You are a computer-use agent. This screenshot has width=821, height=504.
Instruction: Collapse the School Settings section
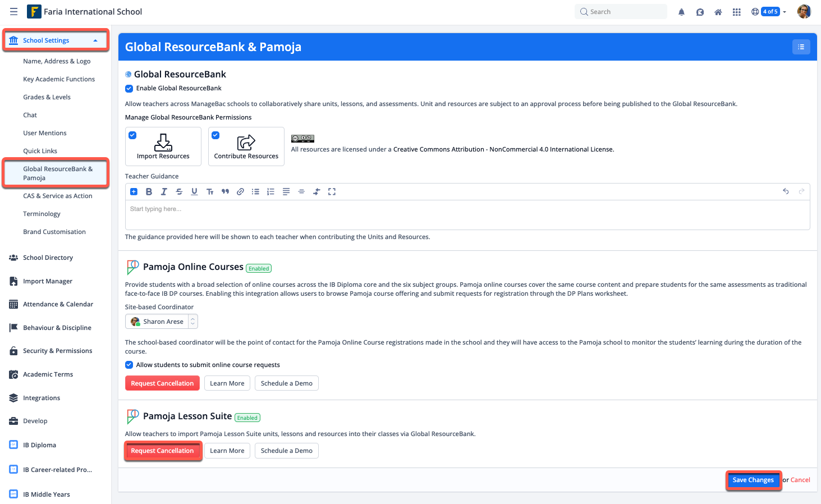pos(55,40)
